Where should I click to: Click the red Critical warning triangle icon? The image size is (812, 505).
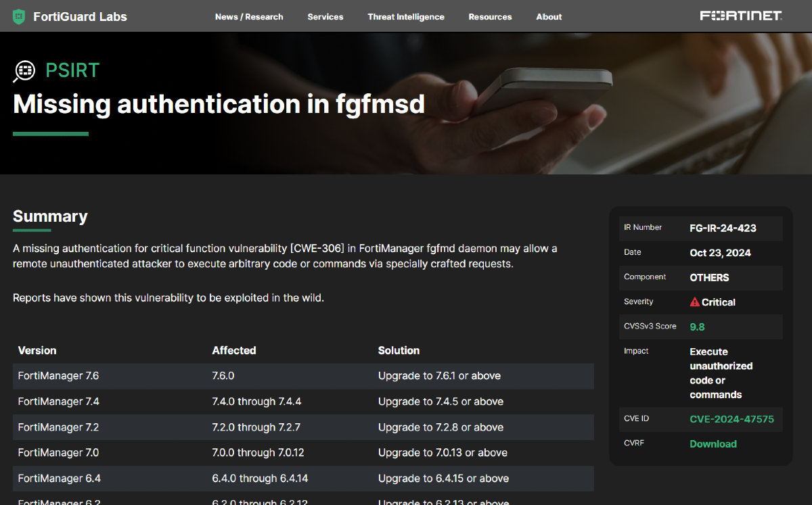694,302
